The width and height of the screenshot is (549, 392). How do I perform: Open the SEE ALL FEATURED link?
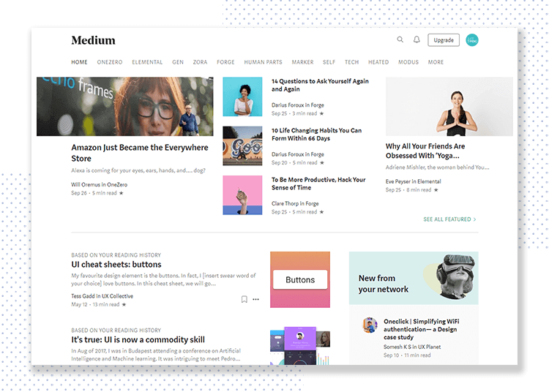pos(449,219)
